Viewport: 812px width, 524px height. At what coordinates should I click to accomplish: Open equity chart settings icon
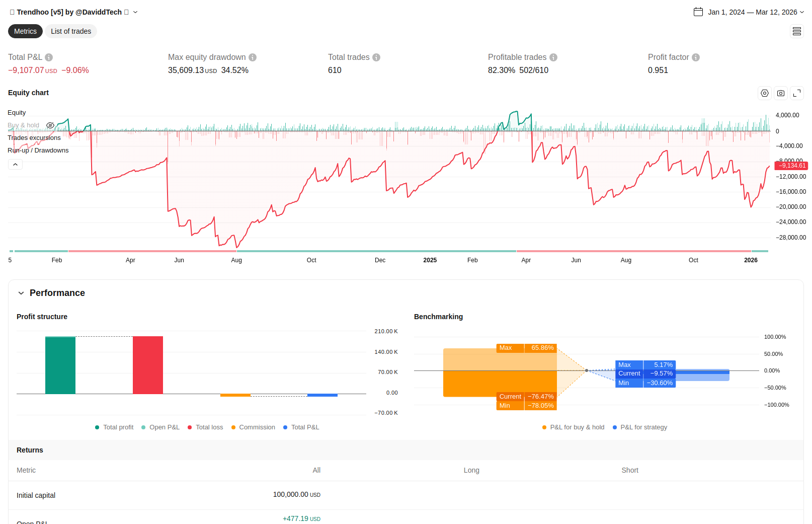pyautogui.click(x=765, y=93)
